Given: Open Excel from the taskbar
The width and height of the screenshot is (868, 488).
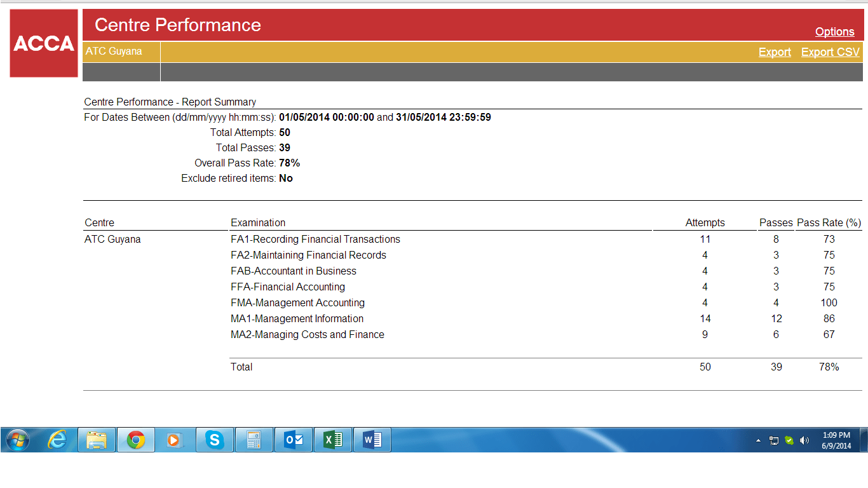Looking at the screenshot, I should point(333,440).
